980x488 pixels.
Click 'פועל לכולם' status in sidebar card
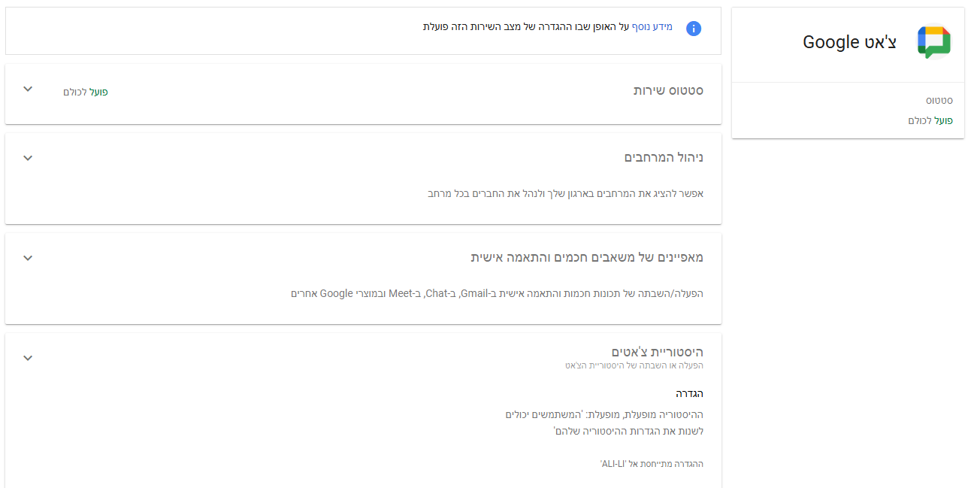tap(930, 120)
